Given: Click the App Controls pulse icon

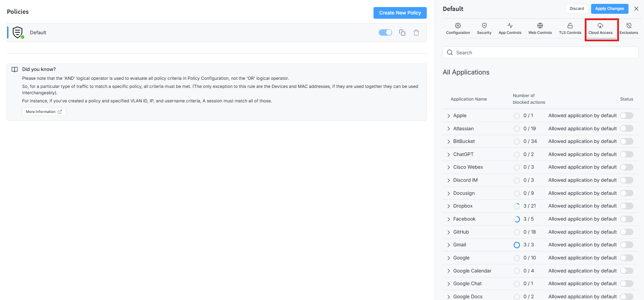Looking at the screenshot, I should tap(510, 25).
